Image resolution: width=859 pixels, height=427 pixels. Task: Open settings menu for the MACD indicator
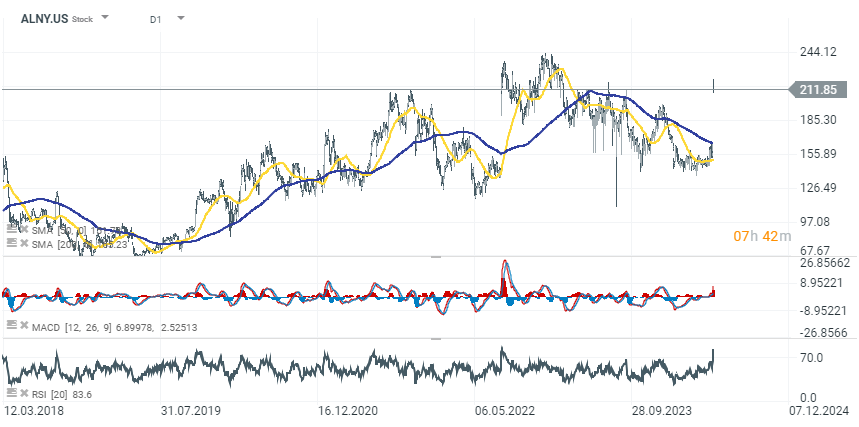(x=11, y=325)
